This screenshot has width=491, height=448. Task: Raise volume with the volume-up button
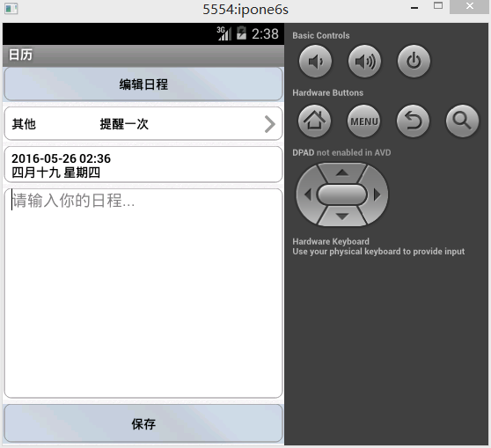[x=364, y=61]
